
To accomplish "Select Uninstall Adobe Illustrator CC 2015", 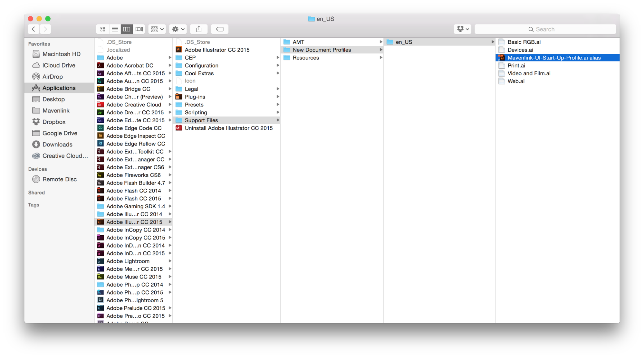I will pos(227,128).
